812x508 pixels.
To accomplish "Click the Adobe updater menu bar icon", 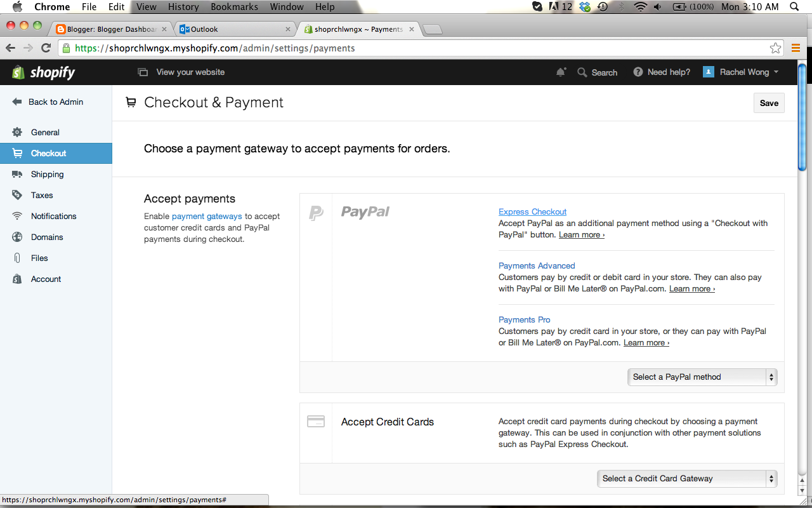I will [x=560, y=7].
